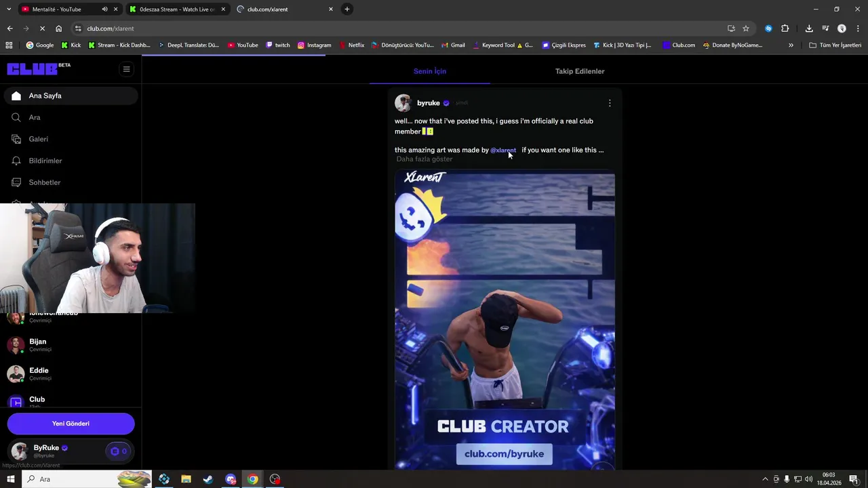
Task: Expand the hidden bookmarks overflow chevron
Action: (791, 45)
